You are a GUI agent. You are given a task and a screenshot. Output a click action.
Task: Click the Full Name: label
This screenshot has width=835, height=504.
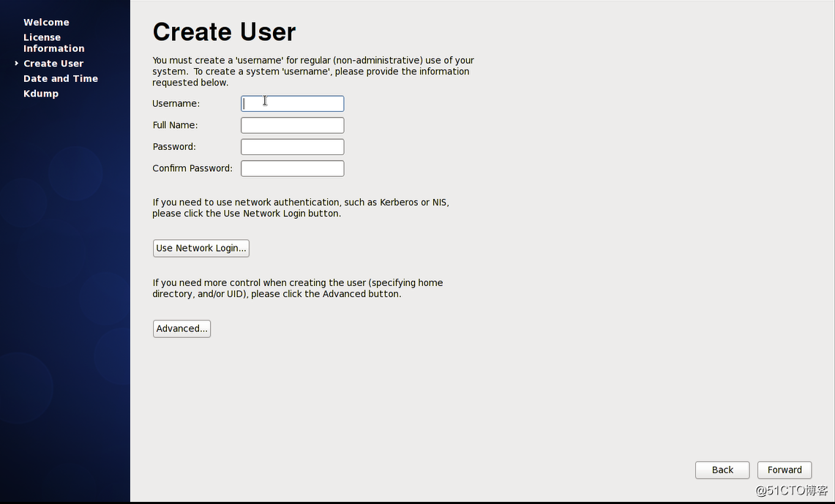[x=175, y=125]
